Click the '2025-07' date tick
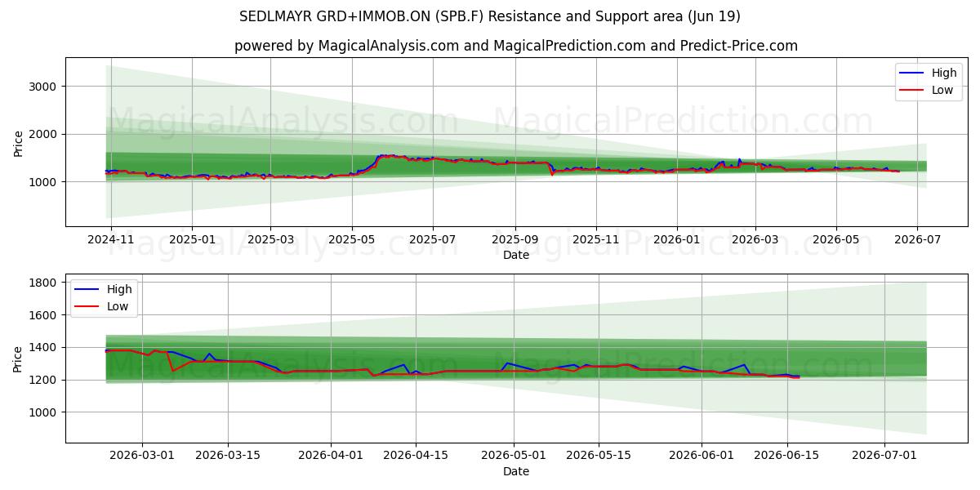The height and width of the screenshot is (490, 980). point(433,238)
